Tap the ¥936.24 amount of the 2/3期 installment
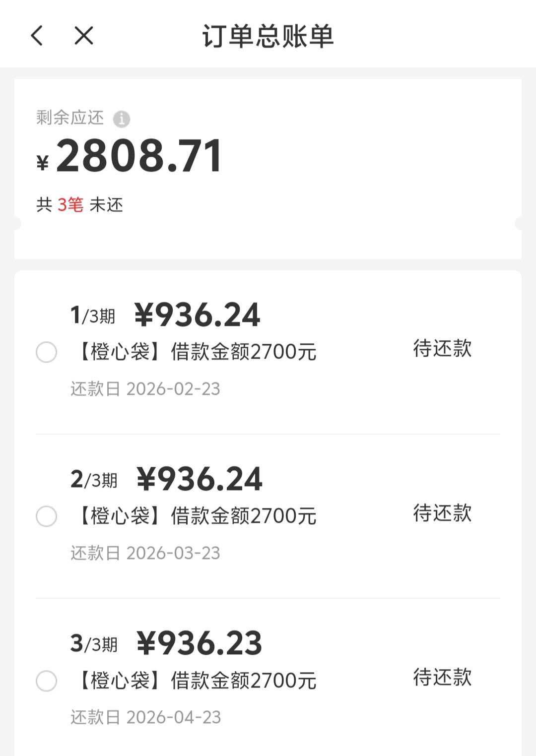This screenshot has width=536, height=756. [x=199, y=479]
